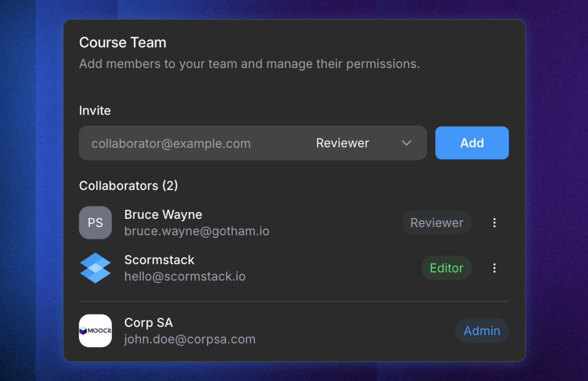Click the Course Team title
Image resolution: width=588 pixels, height=381 pixels.
[123, 43]
